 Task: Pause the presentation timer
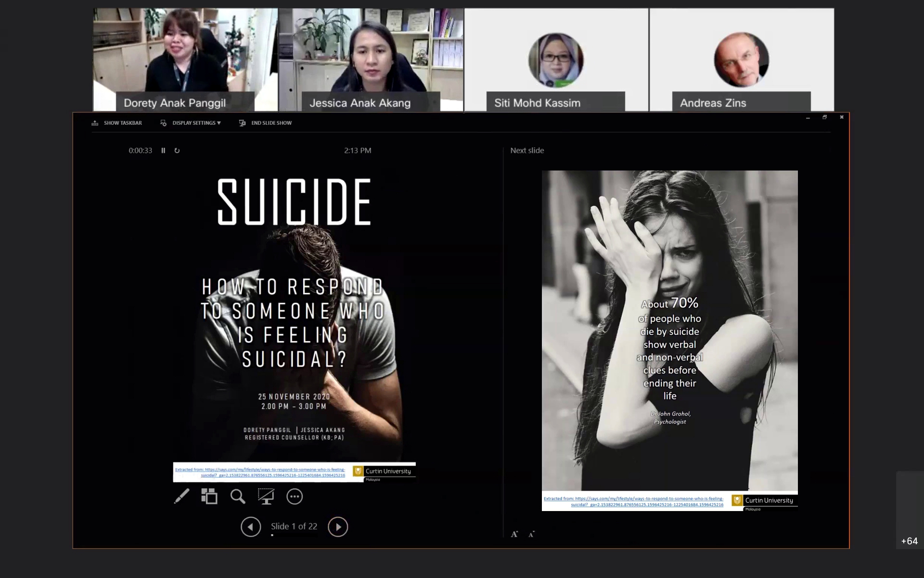[x=163, y=150]
